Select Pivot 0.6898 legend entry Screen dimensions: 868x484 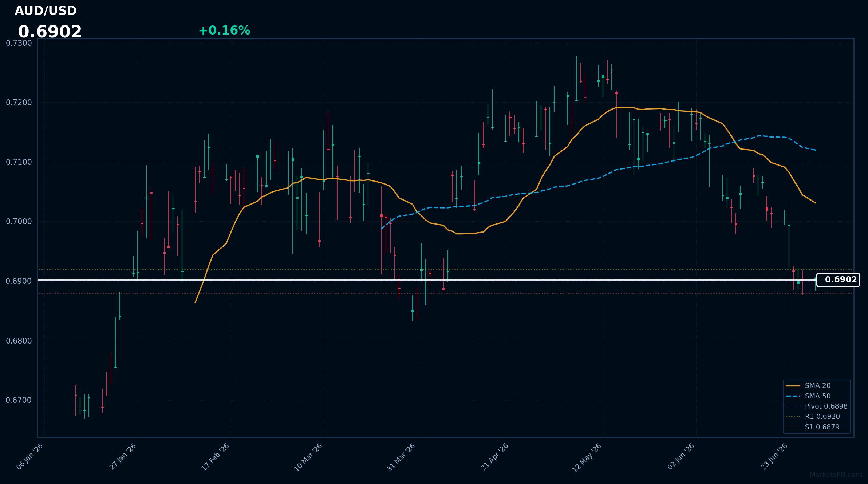click(x=817, y=406)
